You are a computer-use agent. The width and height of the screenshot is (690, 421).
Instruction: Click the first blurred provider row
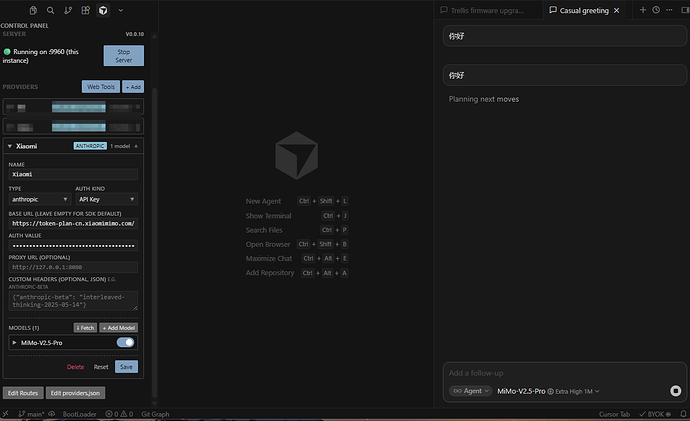click(73, 107)
